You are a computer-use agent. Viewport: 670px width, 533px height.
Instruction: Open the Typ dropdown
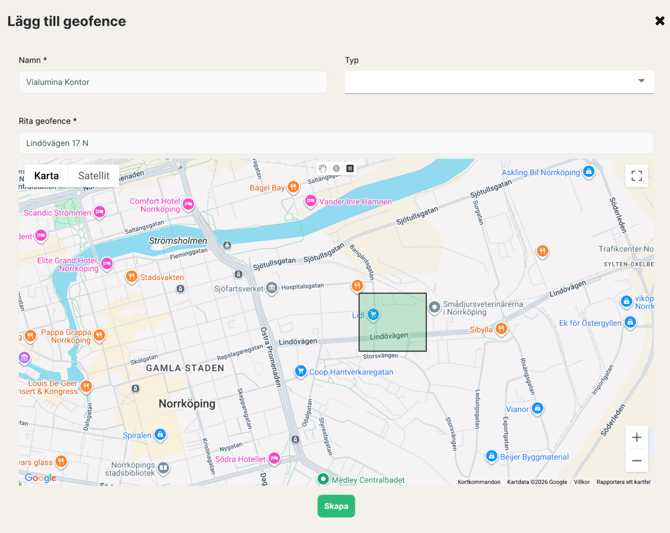(498, 81)
